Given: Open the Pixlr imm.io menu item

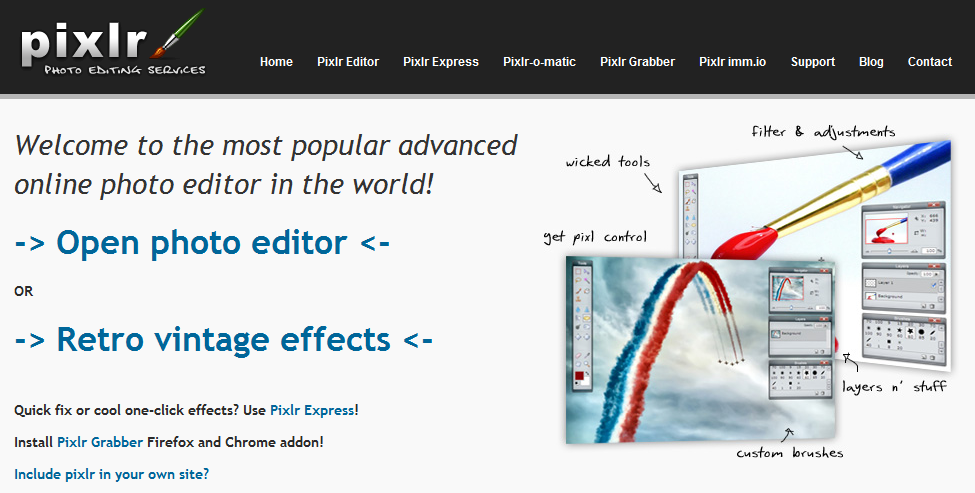Looking at the screenshot, I should 732,62.
